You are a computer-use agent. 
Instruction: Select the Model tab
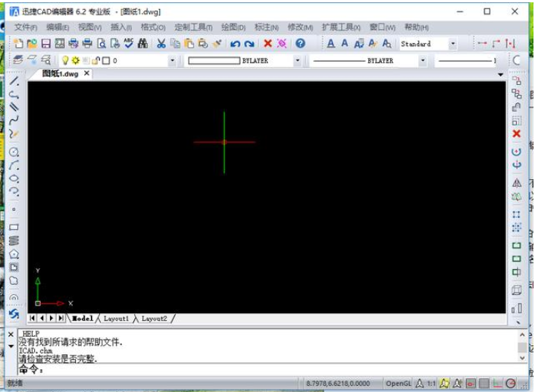tap(83, 318)
